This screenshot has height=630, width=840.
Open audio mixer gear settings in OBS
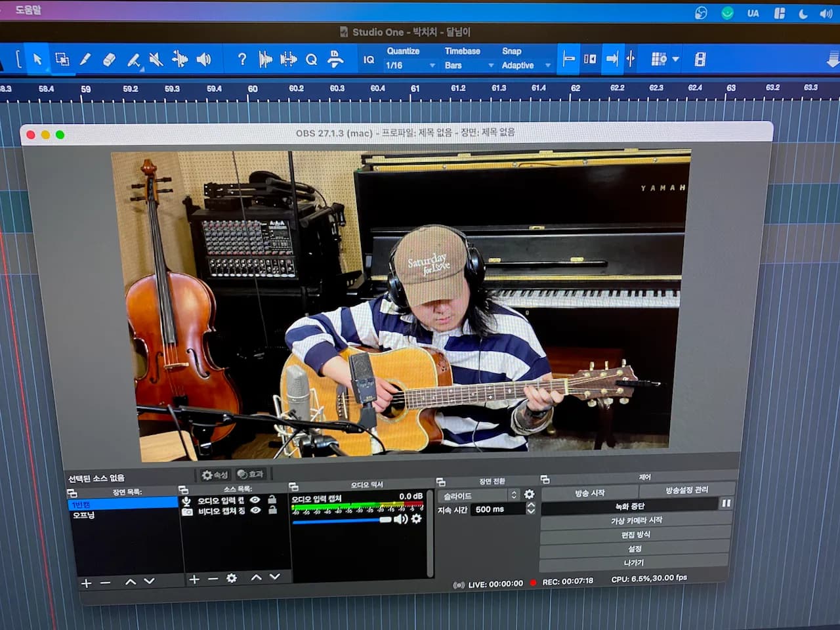pyautogui.click(x=416, y=518)
